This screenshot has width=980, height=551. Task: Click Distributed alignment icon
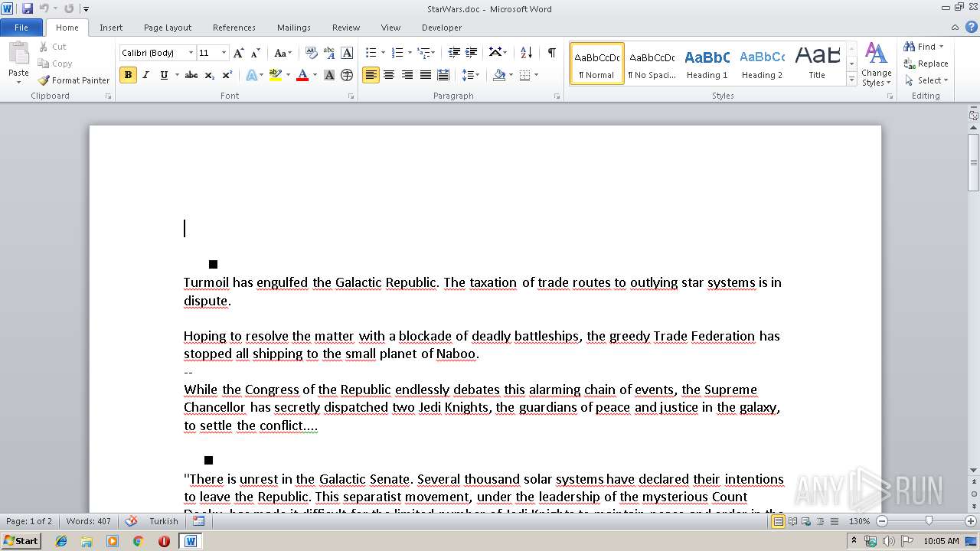pos(443,75)
